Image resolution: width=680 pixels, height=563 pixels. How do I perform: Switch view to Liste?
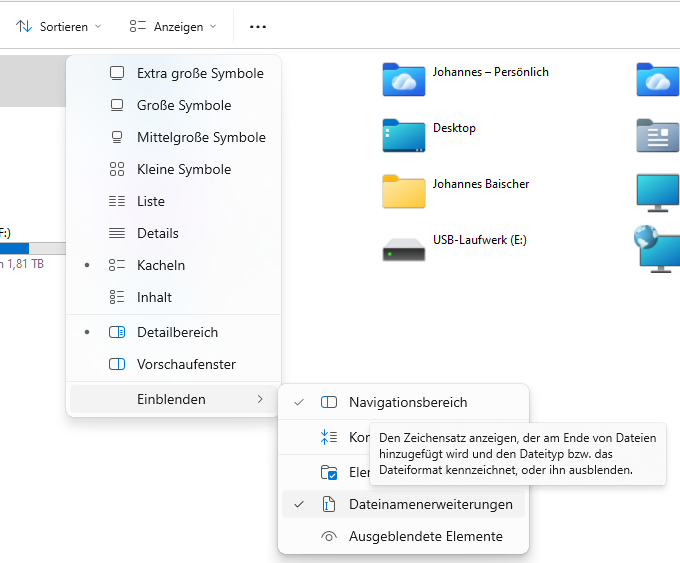pos(150,201)
